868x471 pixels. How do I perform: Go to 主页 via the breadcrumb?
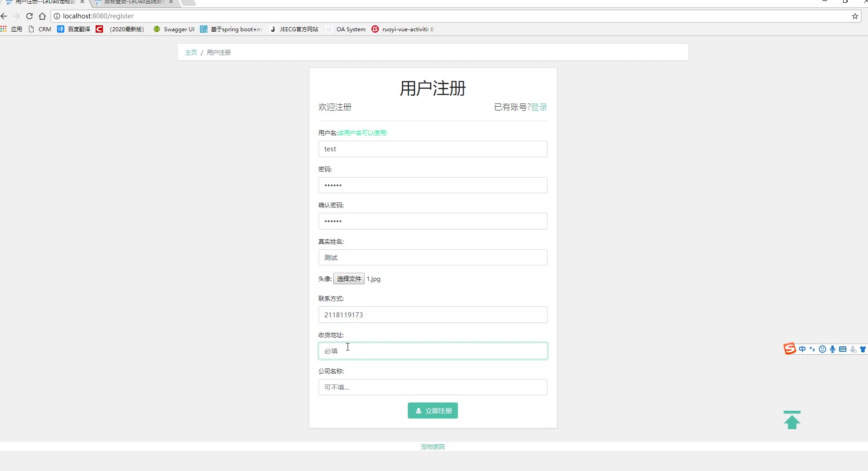(x=191, y=52)
